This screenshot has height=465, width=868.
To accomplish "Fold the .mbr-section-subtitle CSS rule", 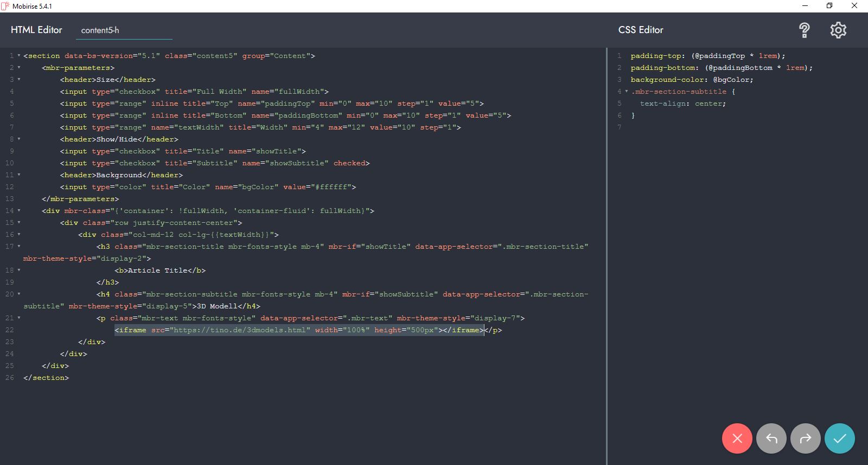I will click(627, 92).
